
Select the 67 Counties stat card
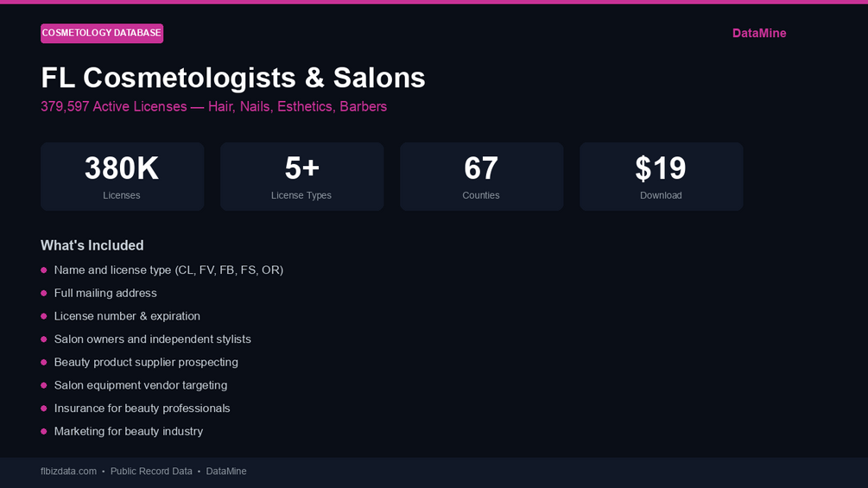point(482,176)
